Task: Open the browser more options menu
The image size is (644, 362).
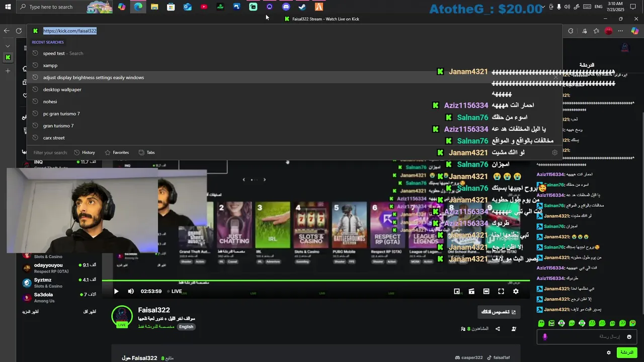Action: (620, 31)
